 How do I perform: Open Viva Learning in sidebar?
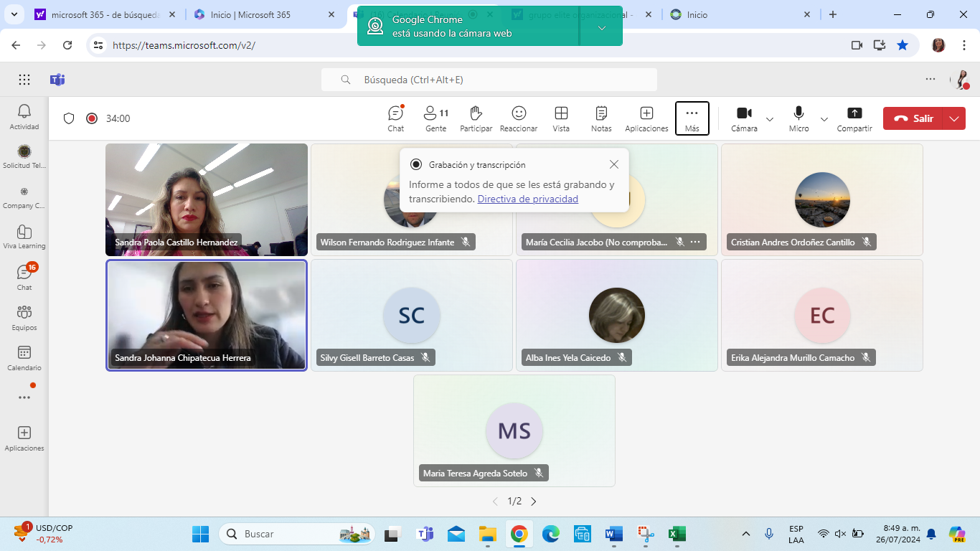[x=24, y=237]
